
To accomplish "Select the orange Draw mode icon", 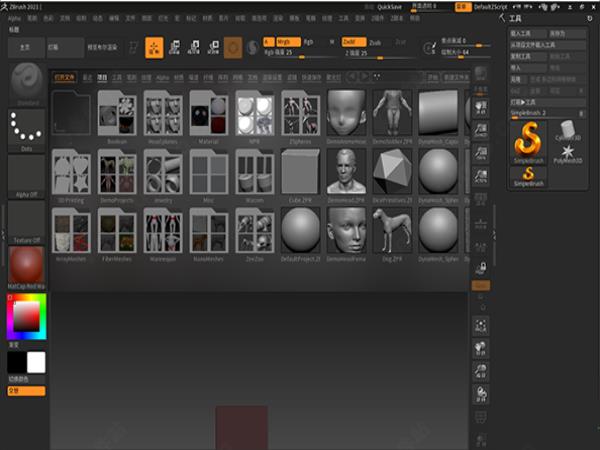I will (154, 48).
